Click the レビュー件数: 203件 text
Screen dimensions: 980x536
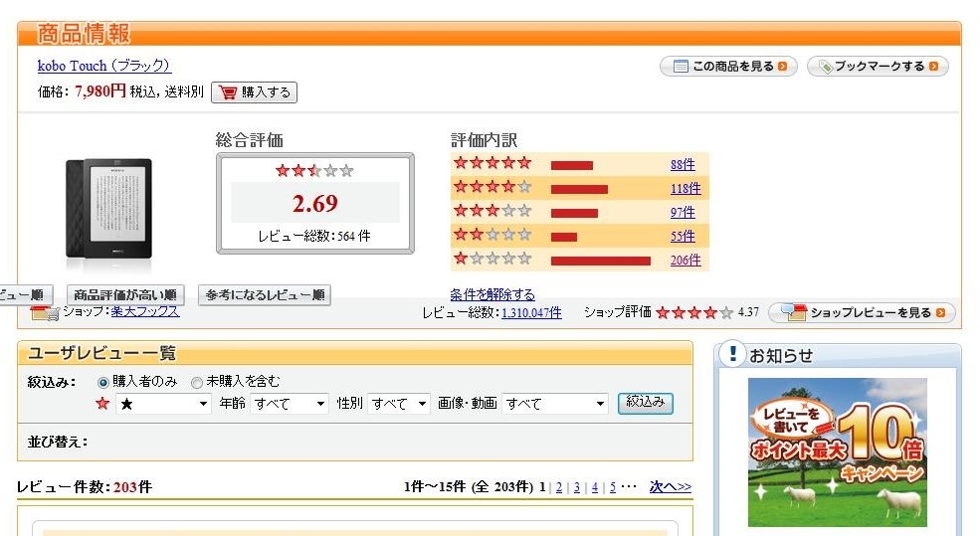[85, 487]
